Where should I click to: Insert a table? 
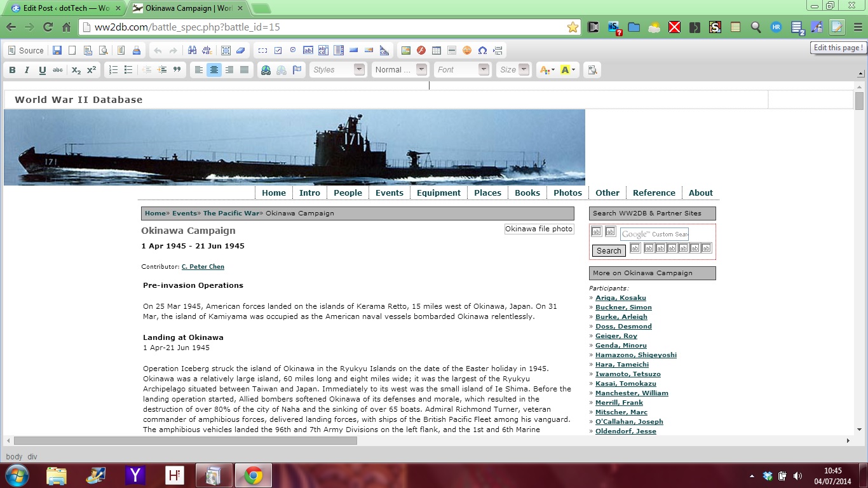coord(437,50)
